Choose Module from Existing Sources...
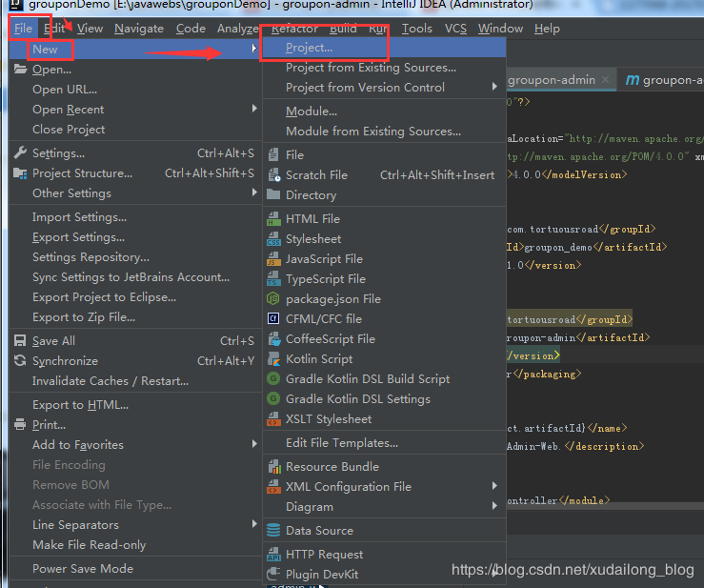 click(x=384, y=132)
